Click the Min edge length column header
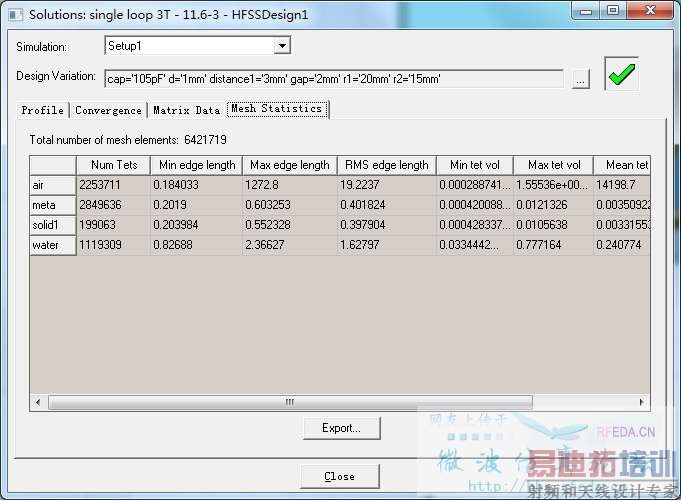This screenshot has height=501, width=681. (x=197, y=165)
